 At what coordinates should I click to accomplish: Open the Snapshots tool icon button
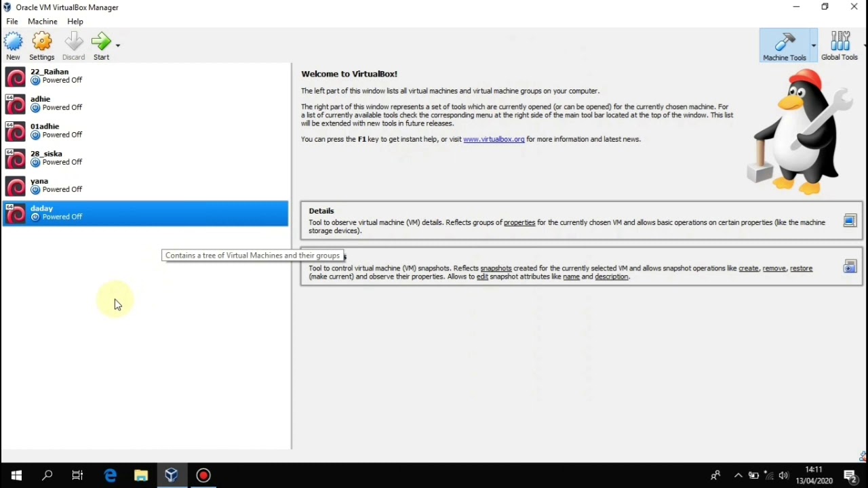click(x=850, y=266)
